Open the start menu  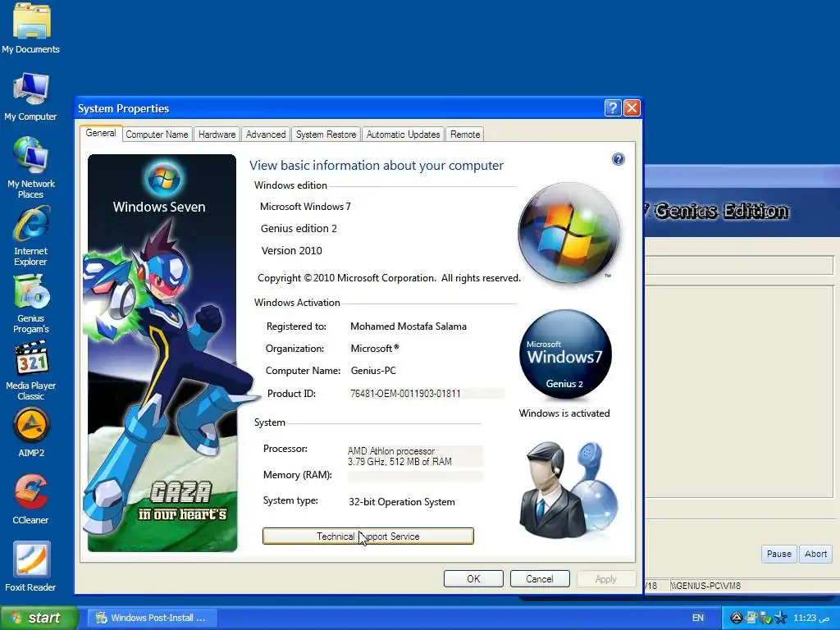pos(39,618)
